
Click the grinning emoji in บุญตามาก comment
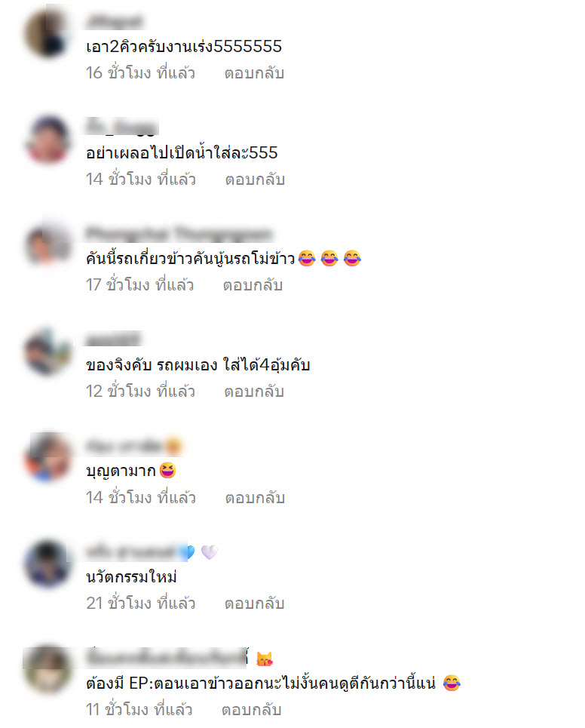click(167, 471)
